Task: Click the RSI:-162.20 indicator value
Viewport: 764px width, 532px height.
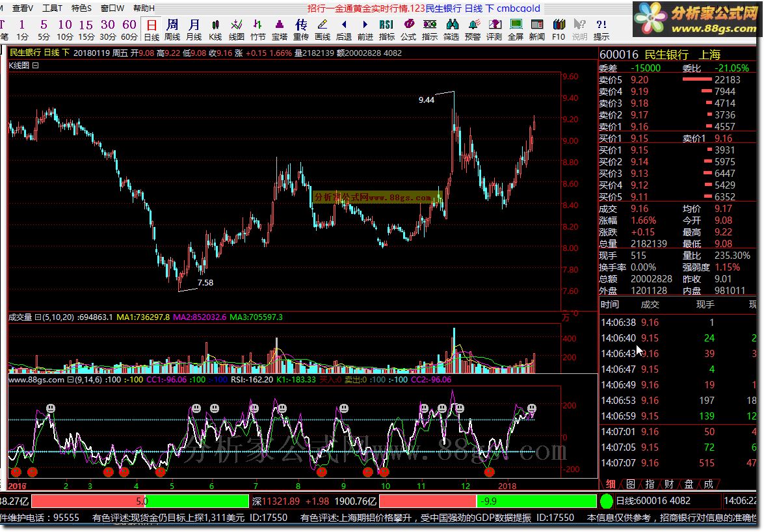Action: point(252,380)
